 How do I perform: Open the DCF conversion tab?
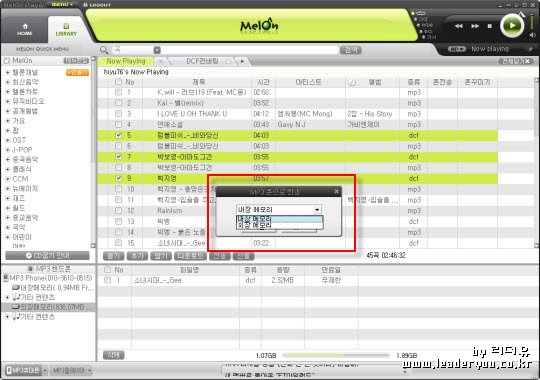coord(202,61)
